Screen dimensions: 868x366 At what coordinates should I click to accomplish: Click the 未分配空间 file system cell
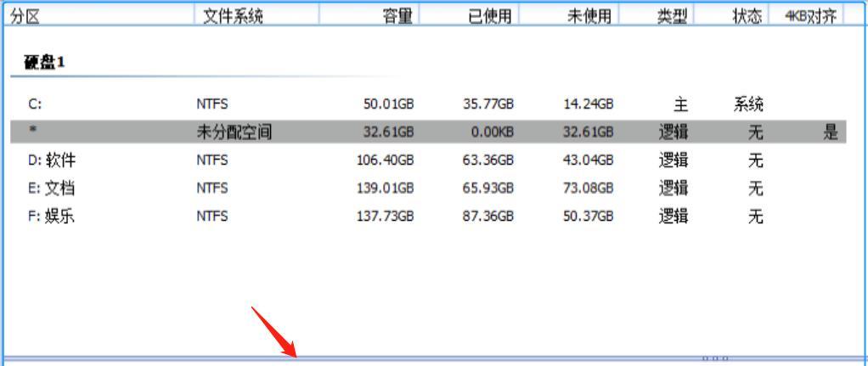pos(234,132)
